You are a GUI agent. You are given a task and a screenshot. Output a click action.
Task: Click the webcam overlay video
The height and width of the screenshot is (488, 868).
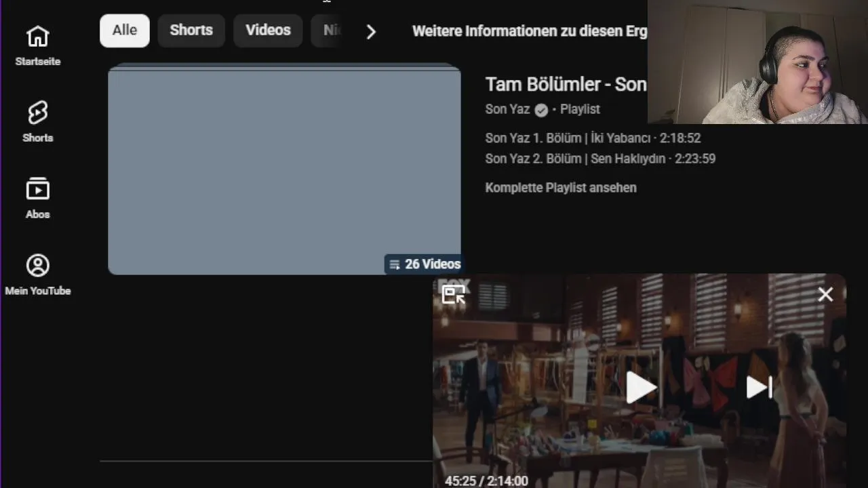(x=757, y=62)
